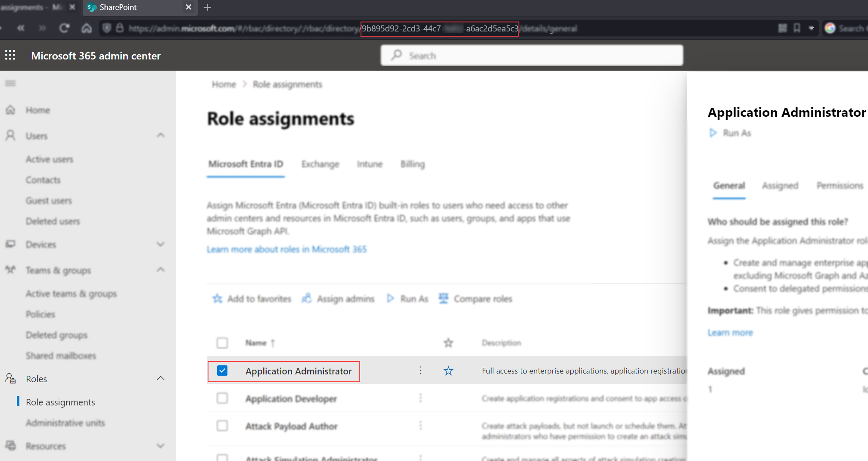The width and height of the screenshot is (868, 461).
Task: Click Compare roles button
Action: (476, 299)
